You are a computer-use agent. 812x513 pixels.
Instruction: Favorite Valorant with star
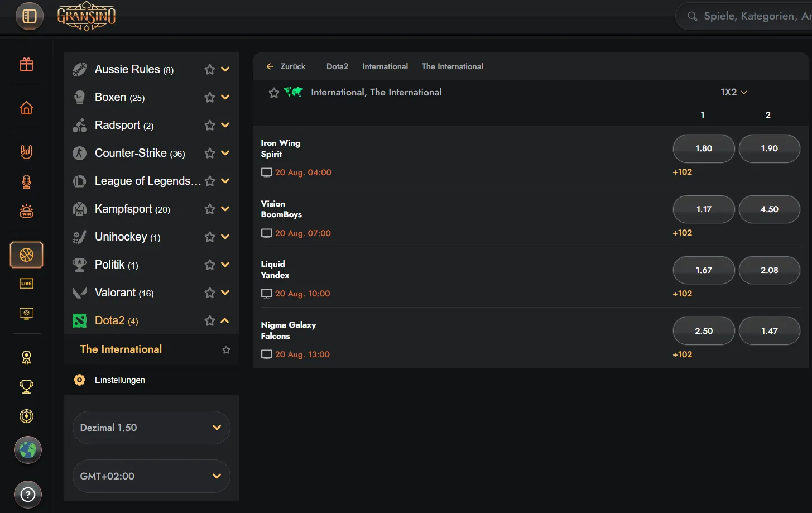pos(210,293)
